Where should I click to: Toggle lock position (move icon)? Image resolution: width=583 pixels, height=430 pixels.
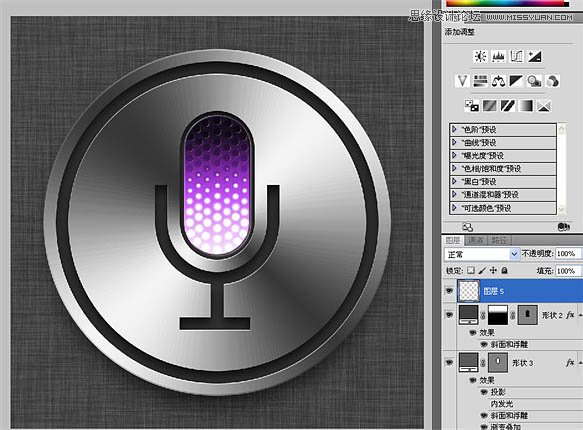tap(493, 270)
